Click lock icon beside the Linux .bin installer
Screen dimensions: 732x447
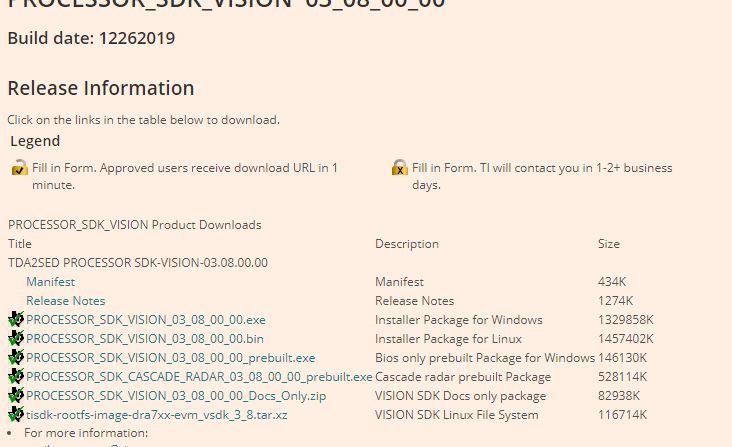click(x=16, y=339)
